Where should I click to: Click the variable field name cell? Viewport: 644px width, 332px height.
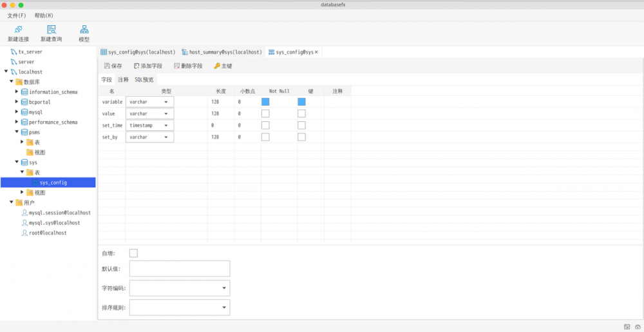(x=111, y=101)
